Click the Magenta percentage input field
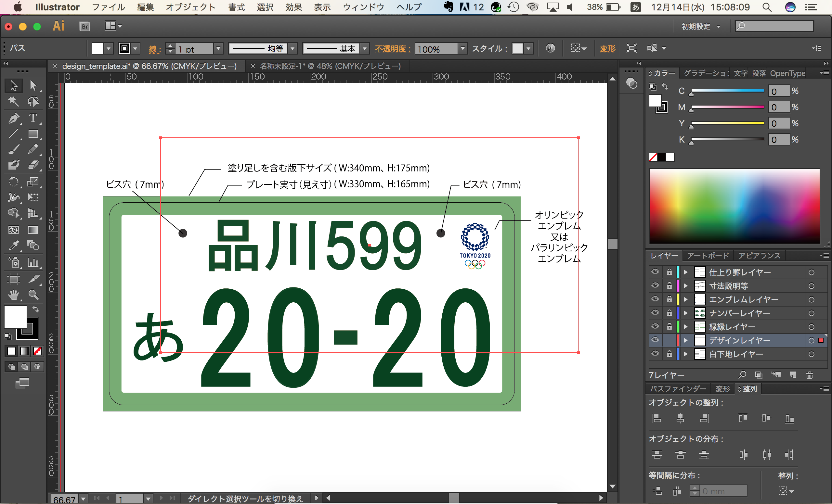This screenshot has width=832, height=504. pos(779,107)
